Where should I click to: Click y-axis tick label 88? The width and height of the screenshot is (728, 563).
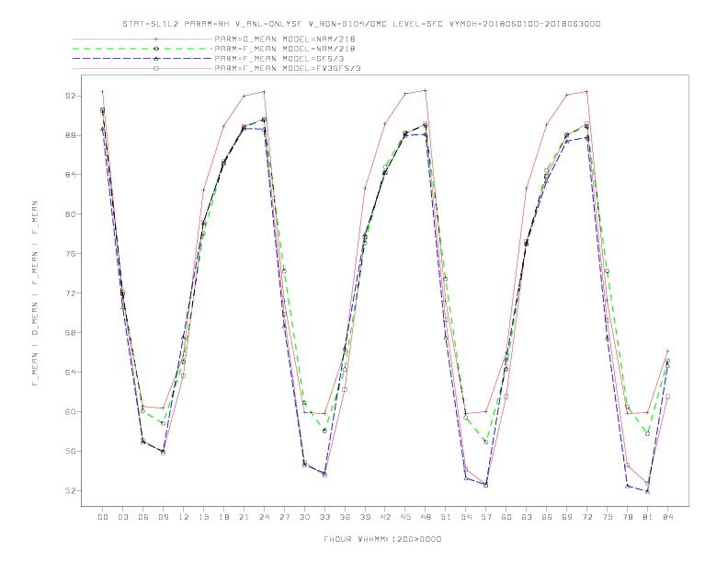point(71,135)
